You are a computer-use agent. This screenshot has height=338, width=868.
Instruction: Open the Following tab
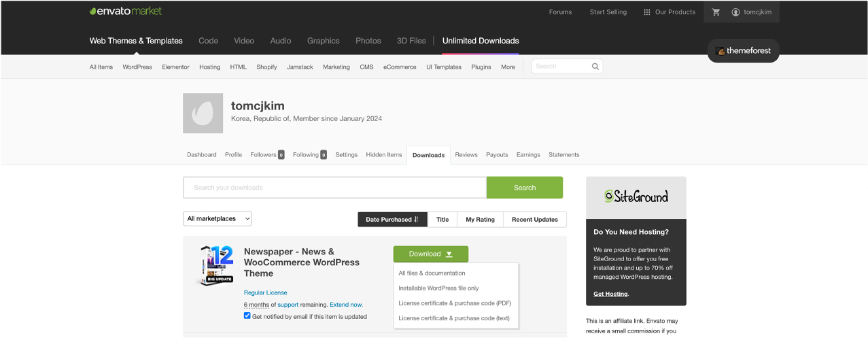[310, 155]
